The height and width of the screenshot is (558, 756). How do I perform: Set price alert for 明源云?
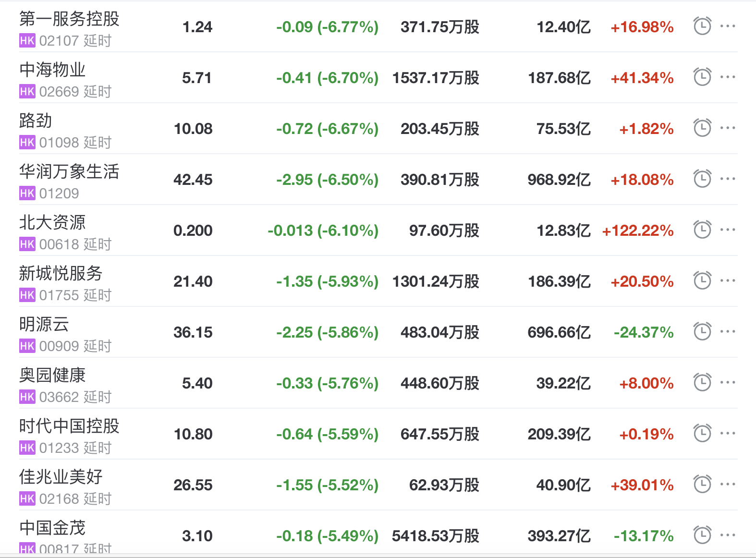702,331
